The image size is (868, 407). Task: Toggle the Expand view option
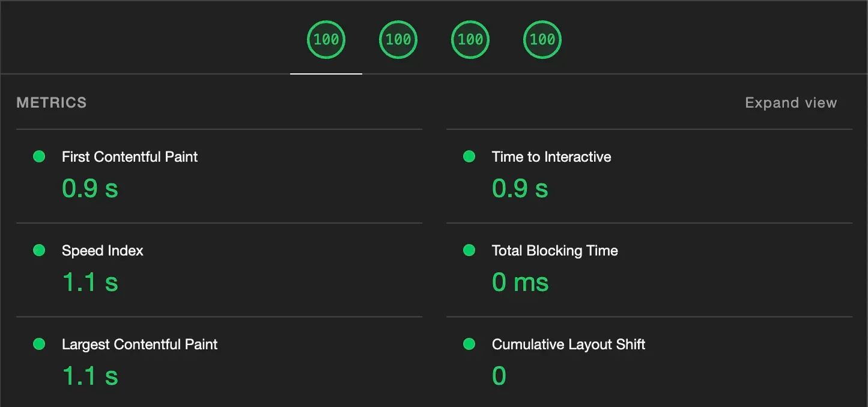(791, 103)
